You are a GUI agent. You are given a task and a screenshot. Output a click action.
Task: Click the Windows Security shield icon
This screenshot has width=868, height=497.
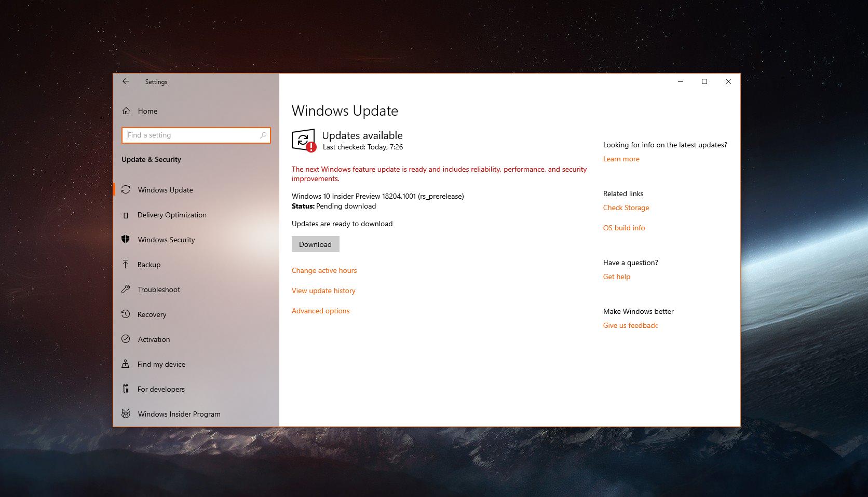(x=126, y=239)
